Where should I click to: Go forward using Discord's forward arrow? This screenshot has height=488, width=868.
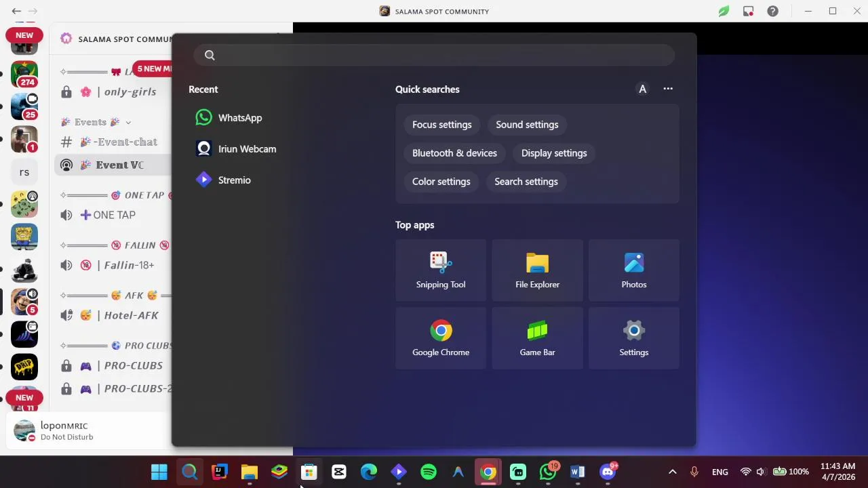pyautogui.click(x=33, y=11)
